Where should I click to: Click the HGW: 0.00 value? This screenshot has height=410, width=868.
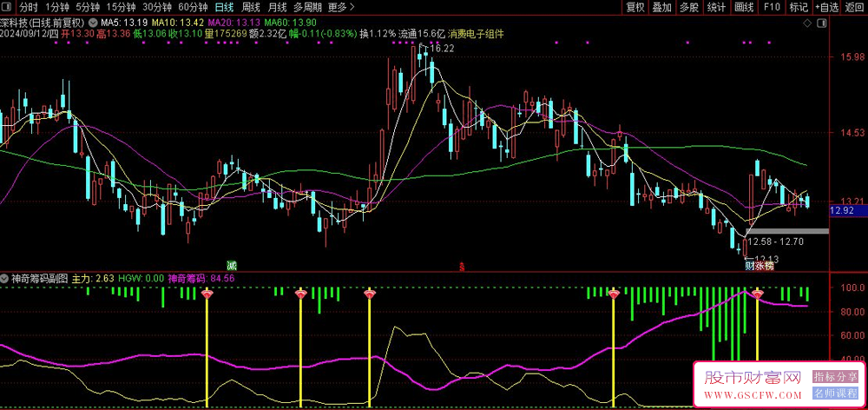141,279
